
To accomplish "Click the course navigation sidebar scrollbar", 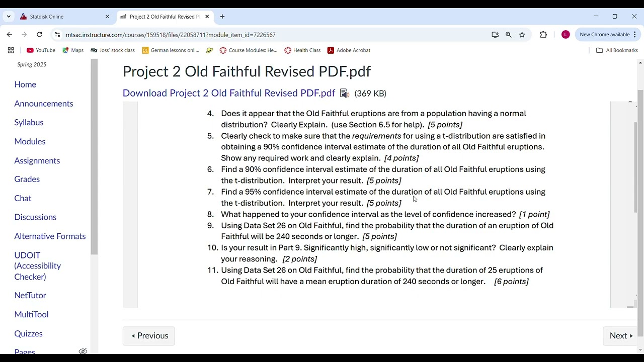I will 94,156.
